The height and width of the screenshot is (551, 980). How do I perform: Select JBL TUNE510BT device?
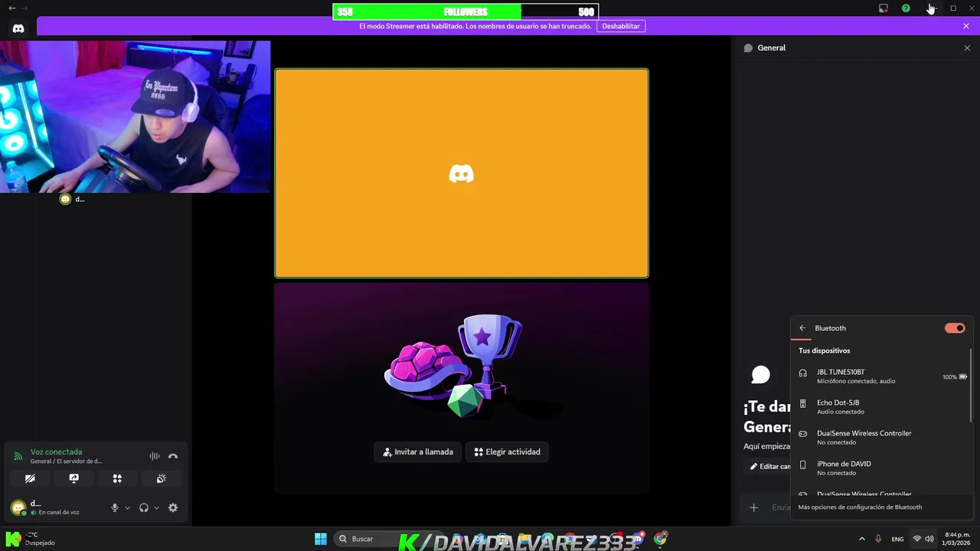tap(880, 376)
